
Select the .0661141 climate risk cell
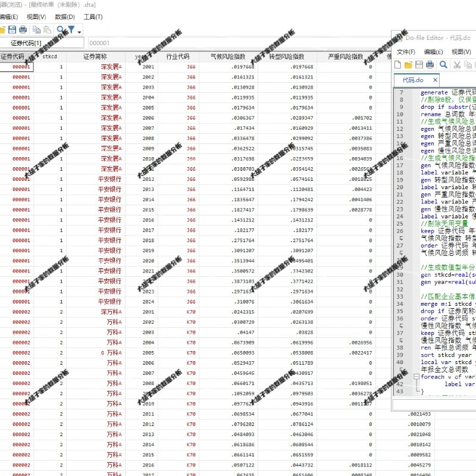[x=228, y=455]
